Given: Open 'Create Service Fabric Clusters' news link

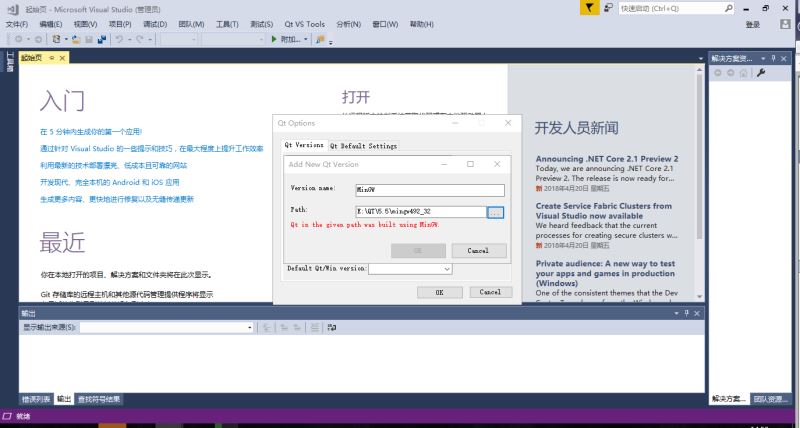Looking at the screenshot, I should click(604, 211).
